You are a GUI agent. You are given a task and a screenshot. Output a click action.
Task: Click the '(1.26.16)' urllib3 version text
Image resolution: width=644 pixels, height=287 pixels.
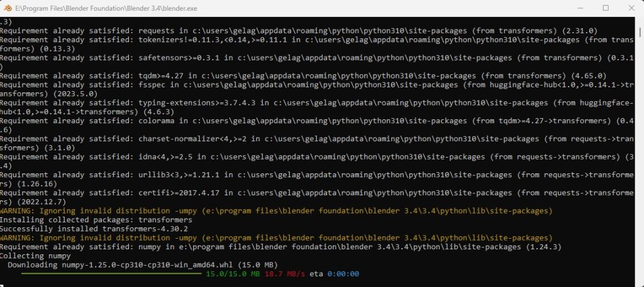pyautogui.click(x=36, y=183)
